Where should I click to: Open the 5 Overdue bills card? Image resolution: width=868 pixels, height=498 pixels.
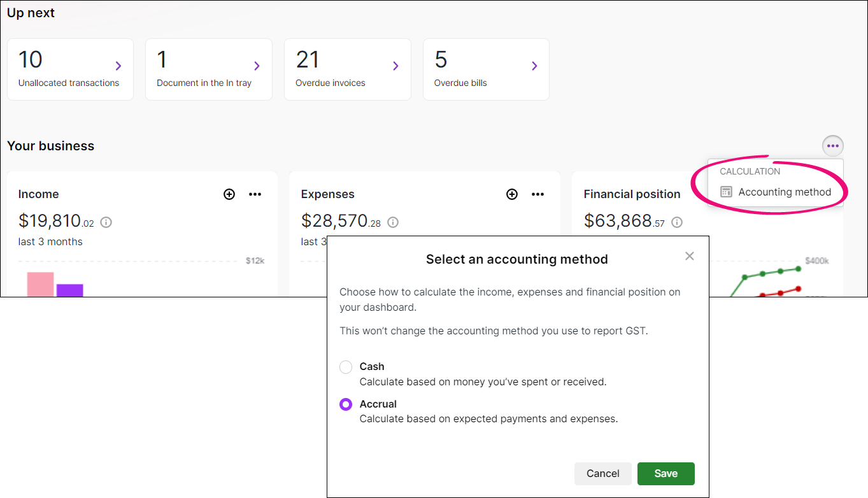point(486,69)
